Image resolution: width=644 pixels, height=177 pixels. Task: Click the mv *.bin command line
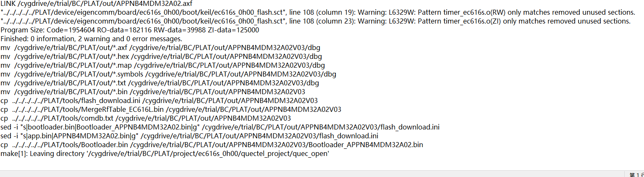point(153,92)
